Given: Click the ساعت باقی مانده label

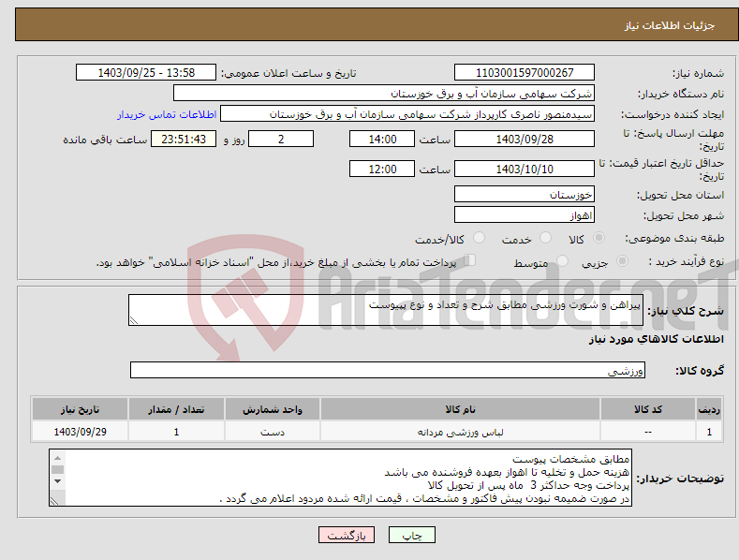Looking at the screenshot, I should tap(105, 140).
